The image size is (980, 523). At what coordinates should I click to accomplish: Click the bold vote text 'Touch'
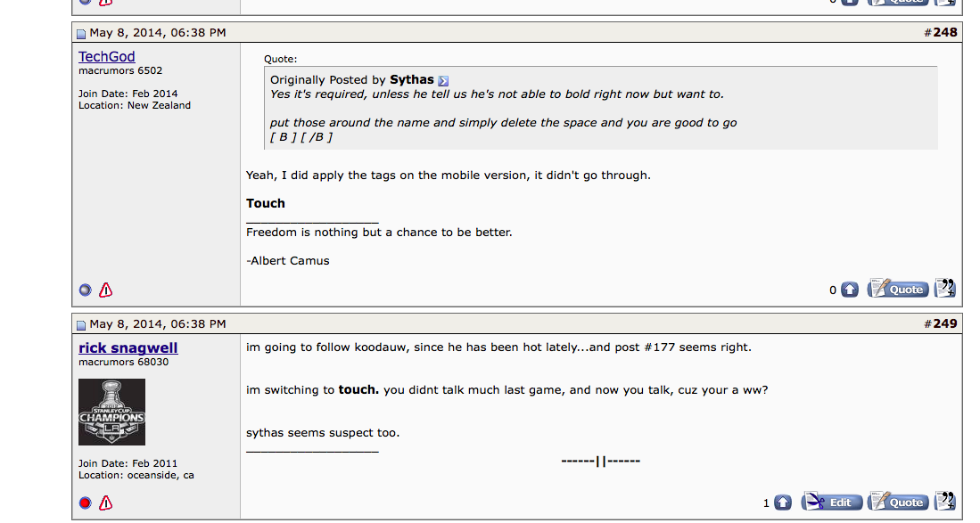pos(266,203)
